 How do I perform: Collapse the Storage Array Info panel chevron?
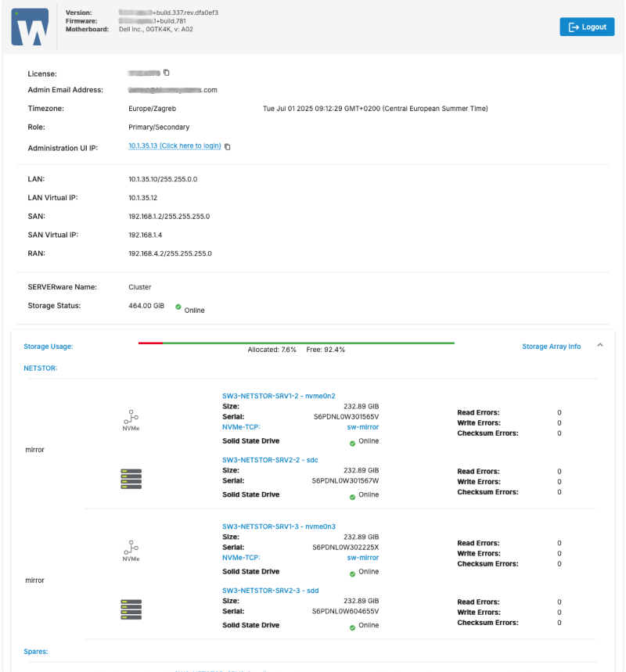tap(600, 345)
